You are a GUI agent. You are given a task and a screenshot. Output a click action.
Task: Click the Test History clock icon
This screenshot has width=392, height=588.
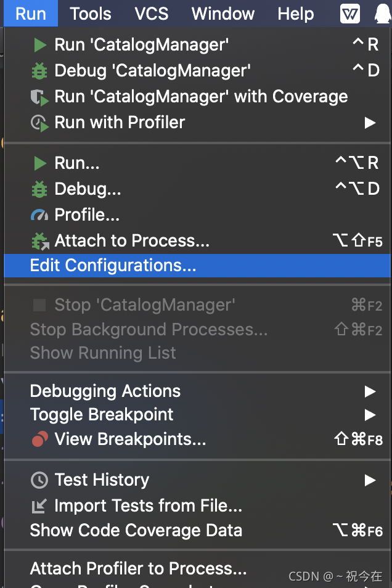[x=39, y=480]
